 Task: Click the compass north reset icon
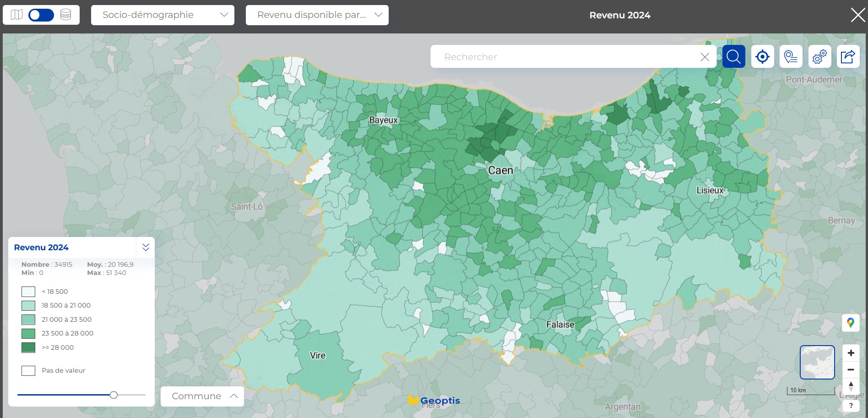coord(851,386)
